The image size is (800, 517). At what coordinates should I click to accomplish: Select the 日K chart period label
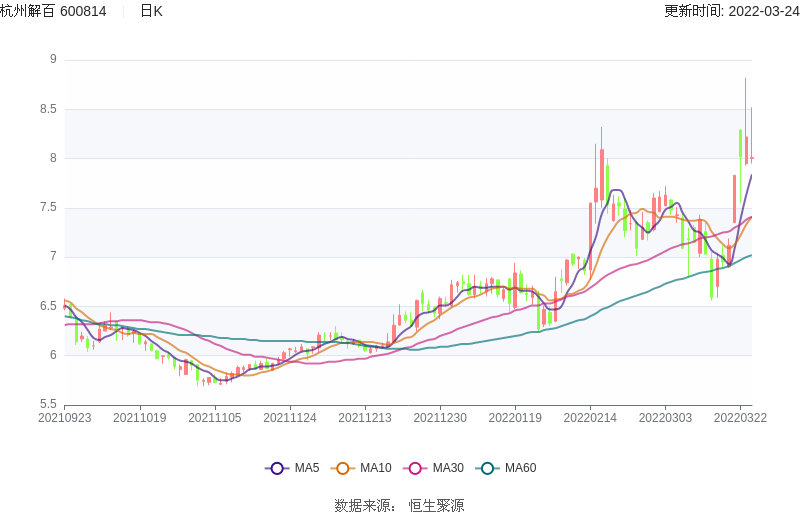coord(151,11)
